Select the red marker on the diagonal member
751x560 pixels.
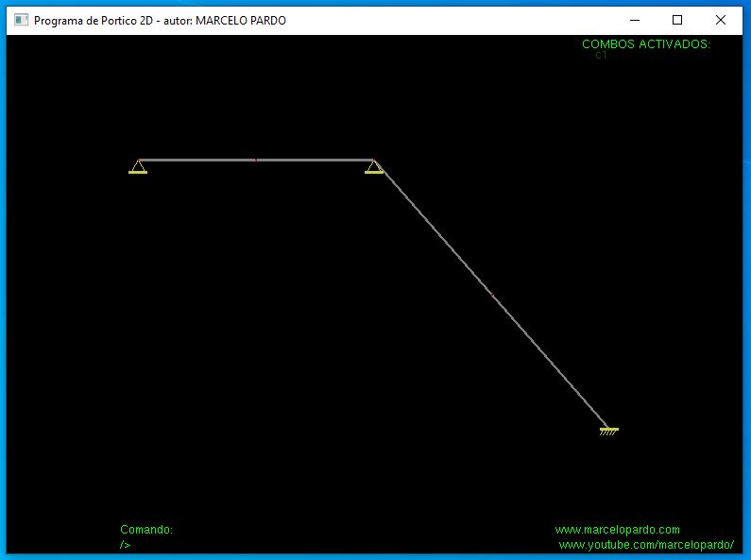(x=490, y=294)
